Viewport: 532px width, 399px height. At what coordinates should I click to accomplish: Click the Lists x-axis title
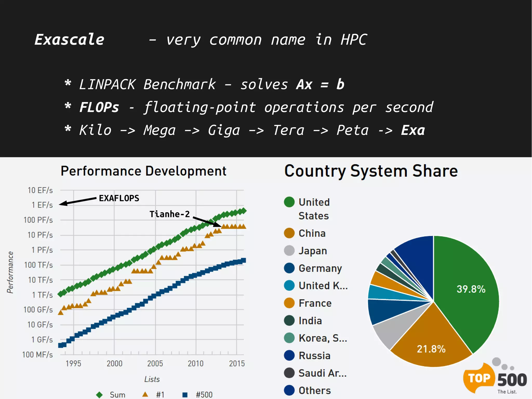[152, 379]
